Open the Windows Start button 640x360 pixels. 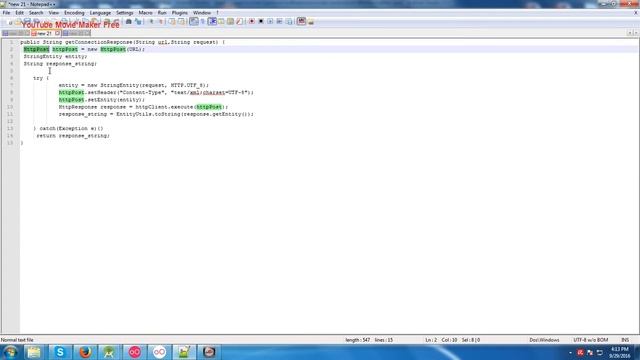10,352
